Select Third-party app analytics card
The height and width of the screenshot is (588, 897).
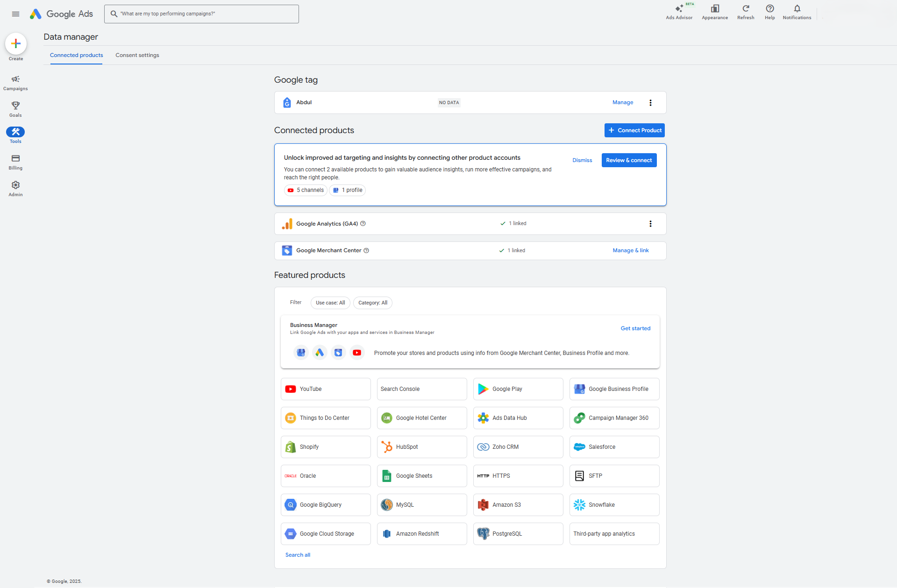tap(614, 534)
